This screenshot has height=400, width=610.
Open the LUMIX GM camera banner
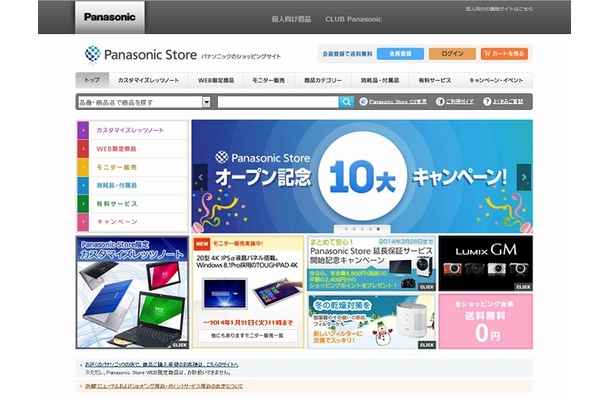click(486, 263)
